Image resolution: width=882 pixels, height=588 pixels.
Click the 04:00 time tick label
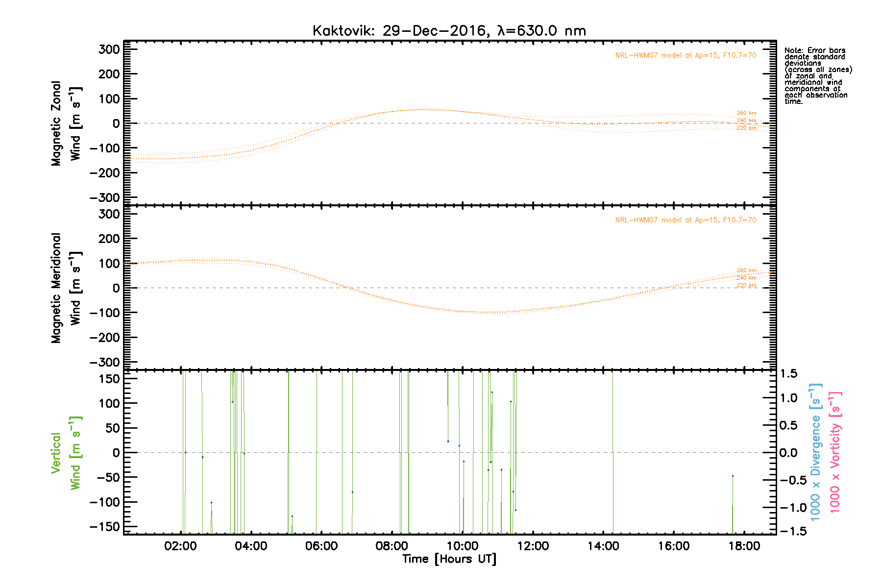click(x=251, y=546)
